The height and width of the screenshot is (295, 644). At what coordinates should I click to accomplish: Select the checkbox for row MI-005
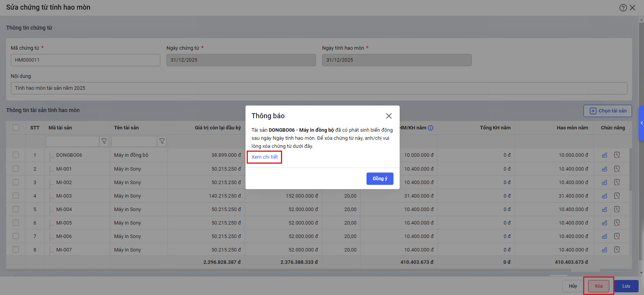(x=16, y=223)
